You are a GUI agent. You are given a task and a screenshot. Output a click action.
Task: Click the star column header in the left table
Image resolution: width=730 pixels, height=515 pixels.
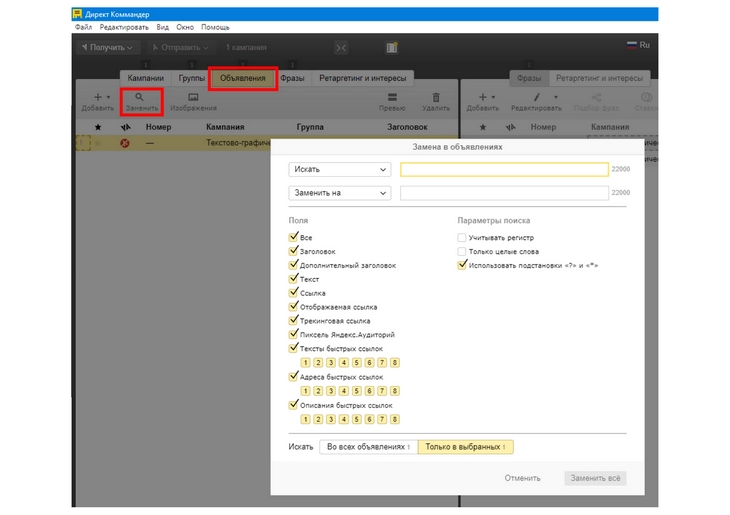click(x=98, y=127)
